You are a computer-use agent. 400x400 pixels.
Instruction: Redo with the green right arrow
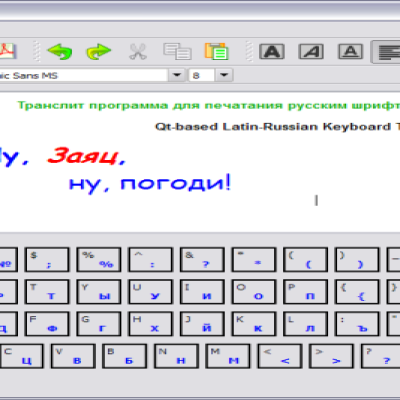[99, 52]
